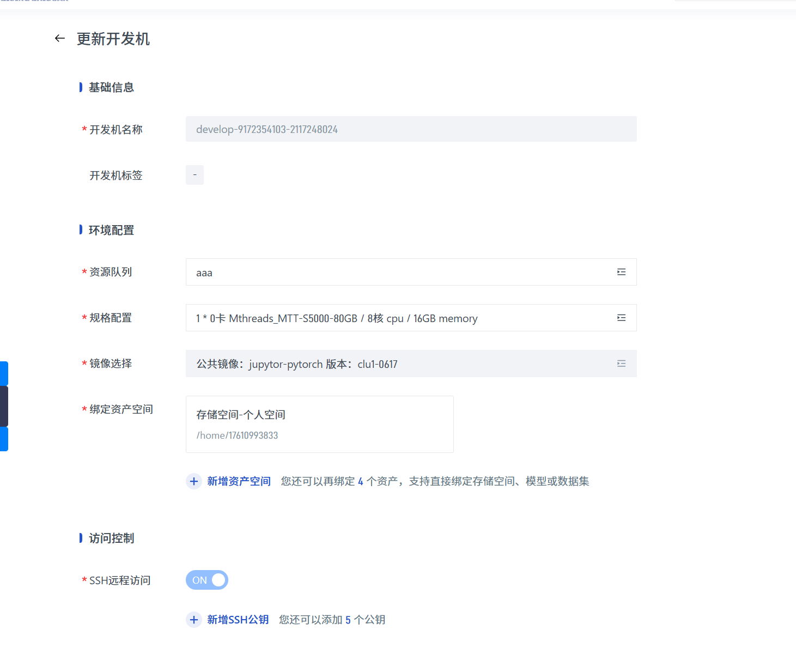Click the 您还可以添加 5 个公钥 hint text
796x672 pixels.
pyautogui.click(x=332, y=620)
